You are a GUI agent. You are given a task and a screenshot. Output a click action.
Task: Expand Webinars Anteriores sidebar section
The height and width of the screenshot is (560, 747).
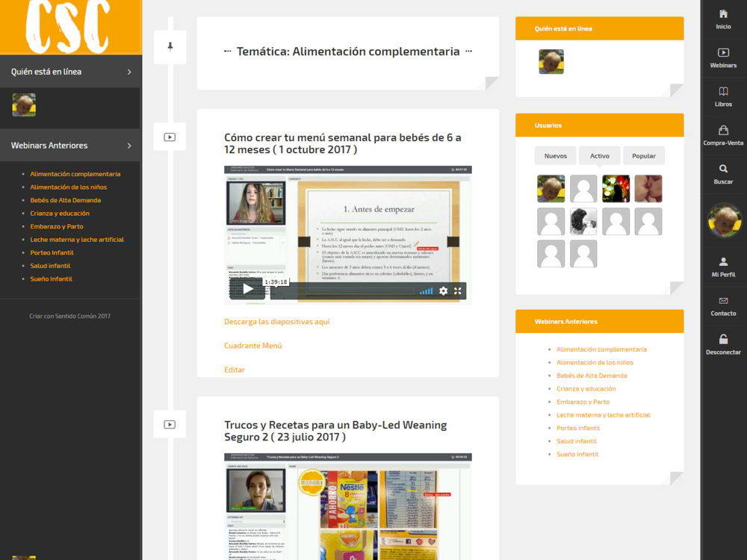[70, 146]
